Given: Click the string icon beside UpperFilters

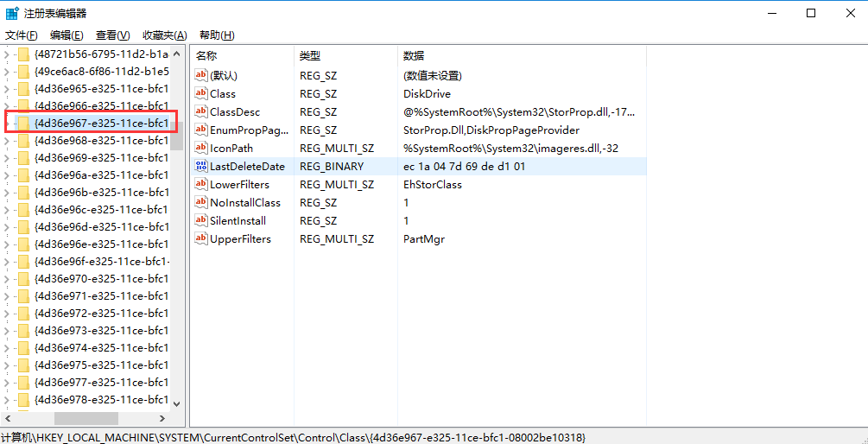Looking at the screenshot, I should tap(201, 238).
